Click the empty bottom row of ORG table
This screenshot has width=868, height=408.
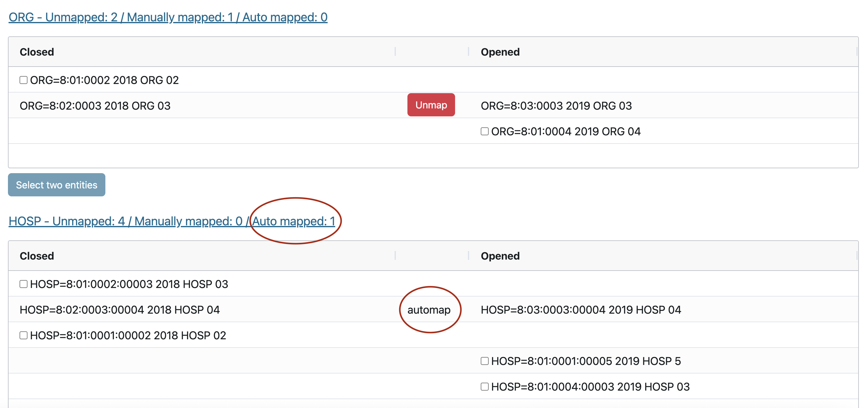coord(433,156)
